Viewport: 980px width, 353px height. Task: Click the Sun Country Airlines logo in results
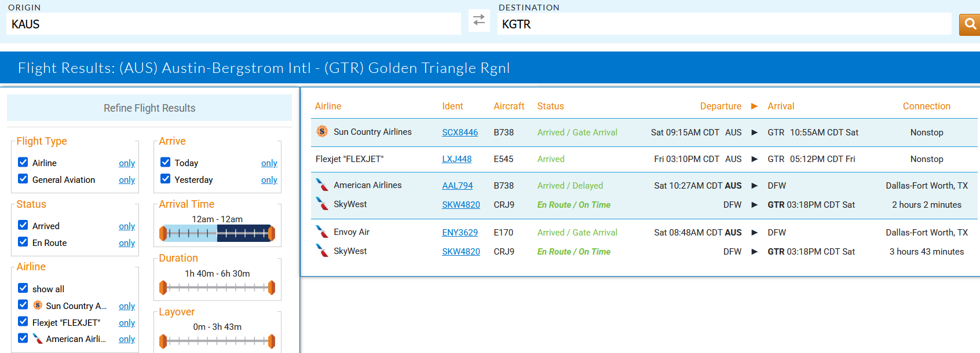[x=322, y=131]
